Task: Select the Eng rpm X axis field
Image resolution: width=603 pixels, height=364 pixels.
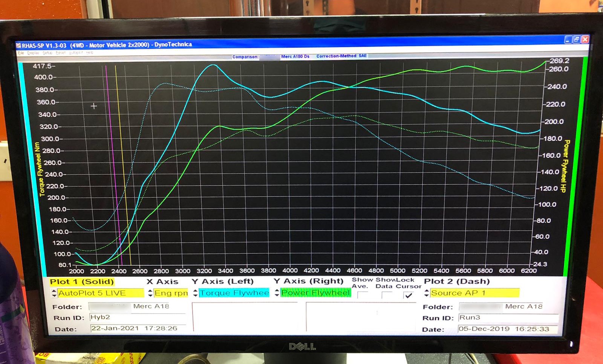Action: (171, 293)
